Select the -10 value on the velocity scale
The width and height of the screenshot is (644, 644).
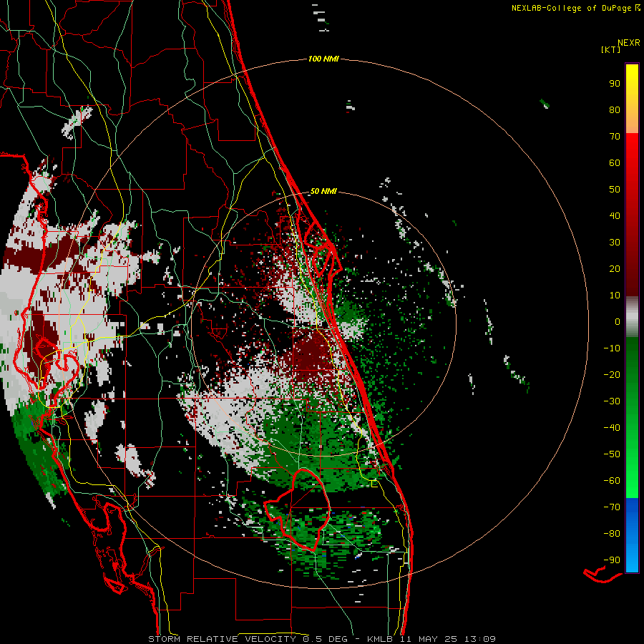612,348
